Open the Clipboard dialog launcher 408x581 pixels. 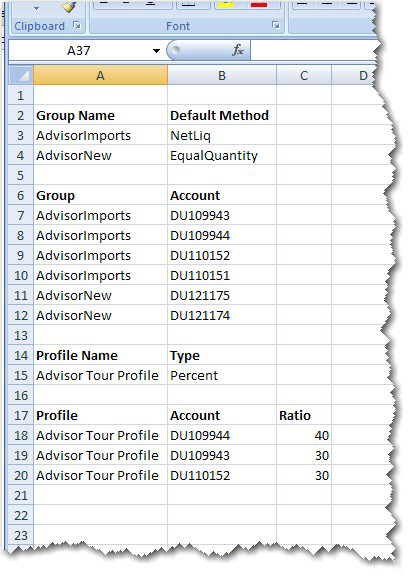[x=77, y=25]
